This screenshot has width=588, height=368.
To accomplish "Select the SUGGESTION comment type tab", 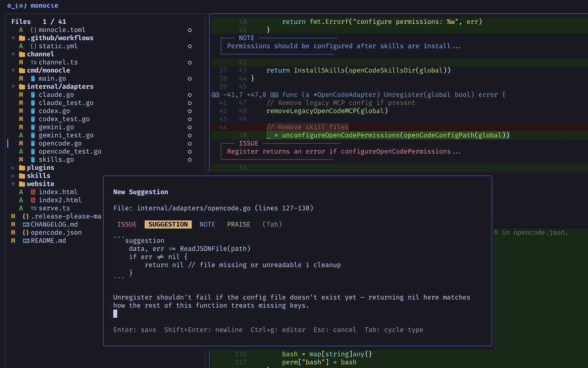I will point(168,224).
